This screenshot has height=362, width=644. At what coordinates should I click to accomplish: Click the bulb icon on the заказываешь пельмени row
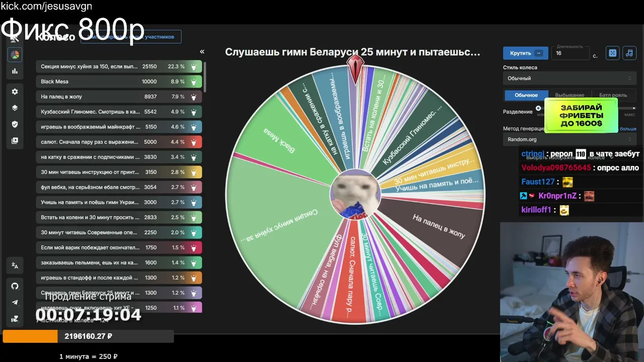194,262
